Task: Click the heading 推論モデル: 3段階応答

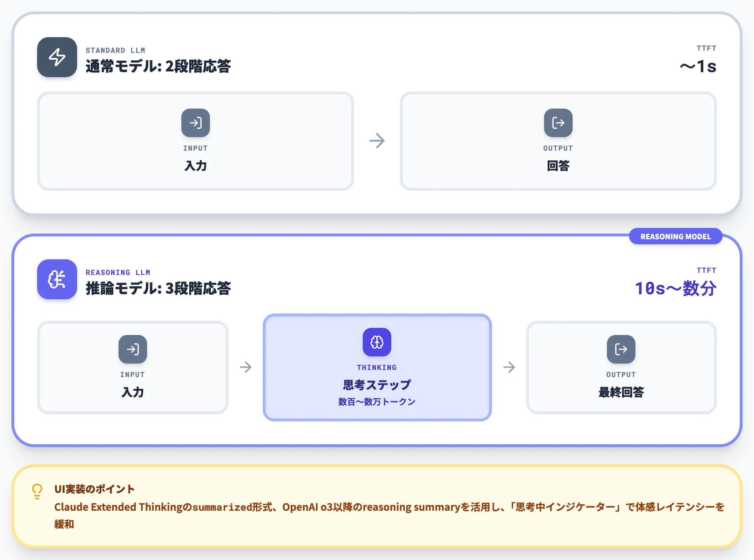Action: 158,289
